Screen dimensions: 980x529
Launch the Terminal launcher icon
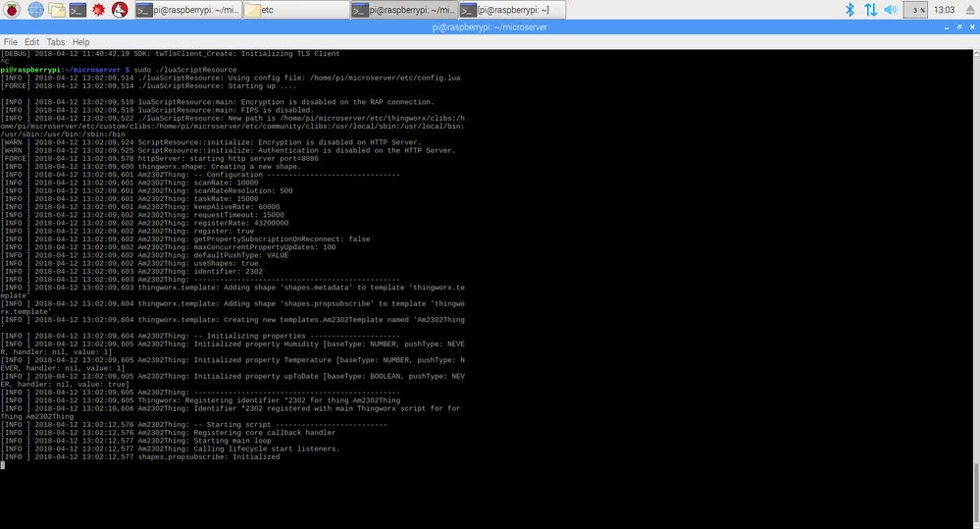point(77,10)
